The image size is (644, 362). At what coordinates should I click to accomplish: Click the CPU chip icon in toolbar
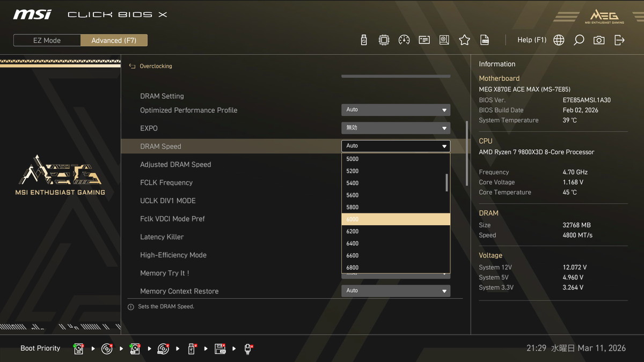point(384,40)
